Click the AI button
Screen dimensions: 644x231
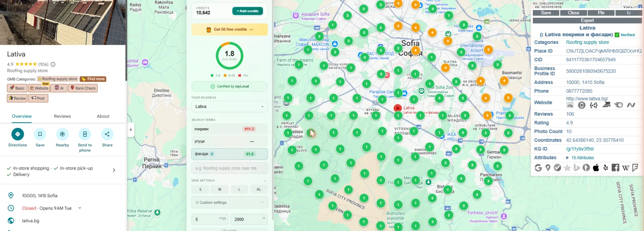click(x=59, y=88)
